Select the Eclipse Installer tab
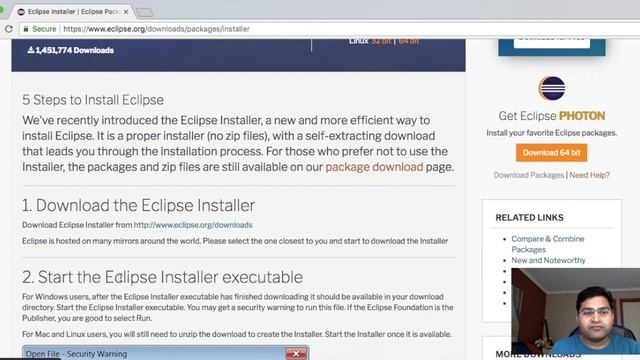This screenshot has width=640, height=360. (x=73, y=12)
